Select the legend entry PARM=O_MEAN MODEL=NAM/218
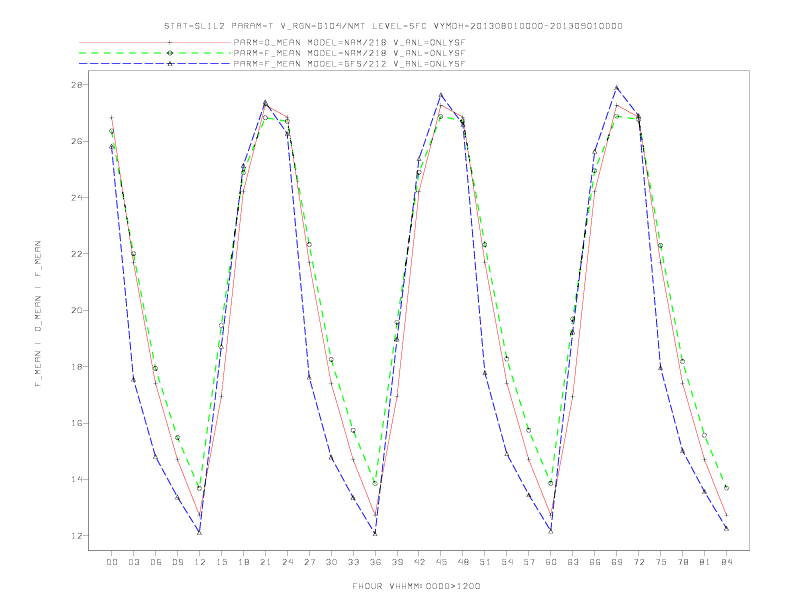Image resolution: width=792 pixels, height=612 pixels. (x=349, y=42)
